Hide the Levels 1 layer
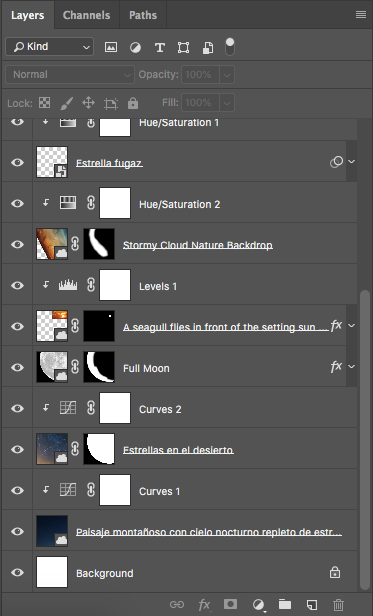Viewport: 373px width, 616px height. coord(17,285)
